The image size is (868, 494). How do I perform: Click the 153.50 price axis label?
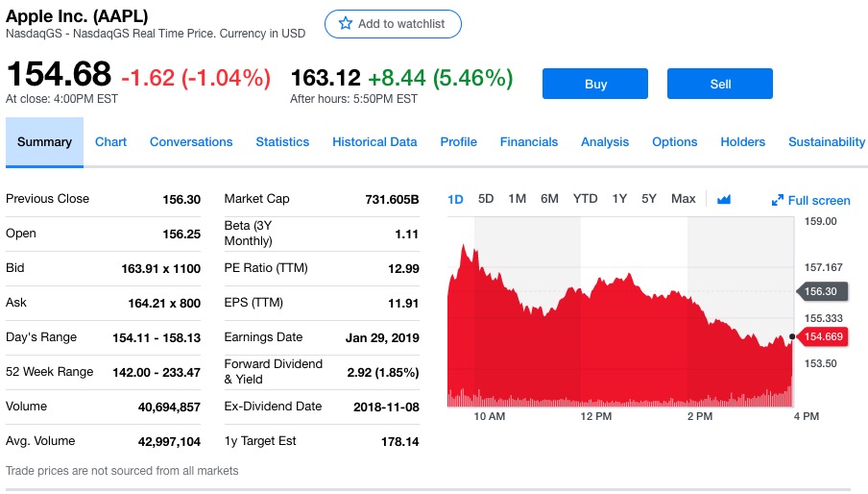tap(820, 363)
